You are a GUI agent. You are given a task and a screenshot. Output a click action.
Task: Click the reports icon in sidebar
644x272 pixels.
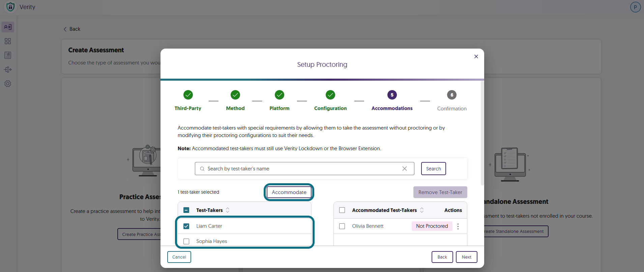(8, 55)
